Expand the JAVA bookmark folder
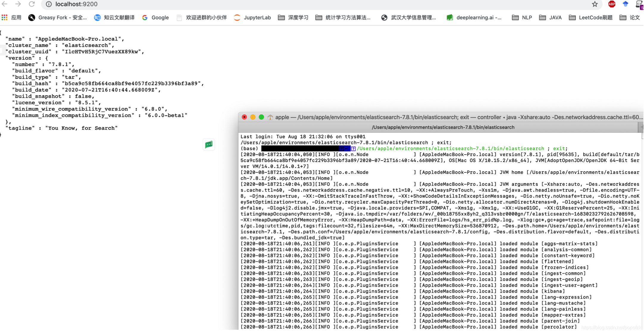This screenshot has height=333, width=644. 550,18
